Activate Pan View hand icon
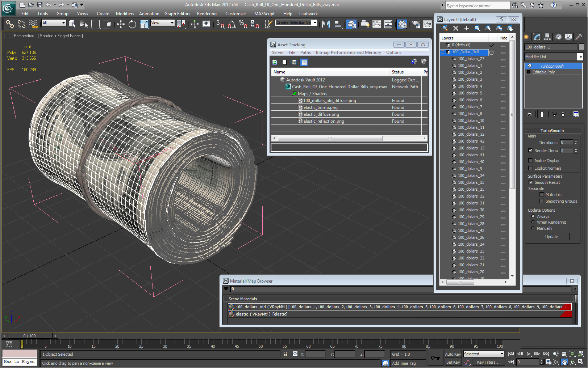Viewport: 588px width, 368px height. click(564, 362)
